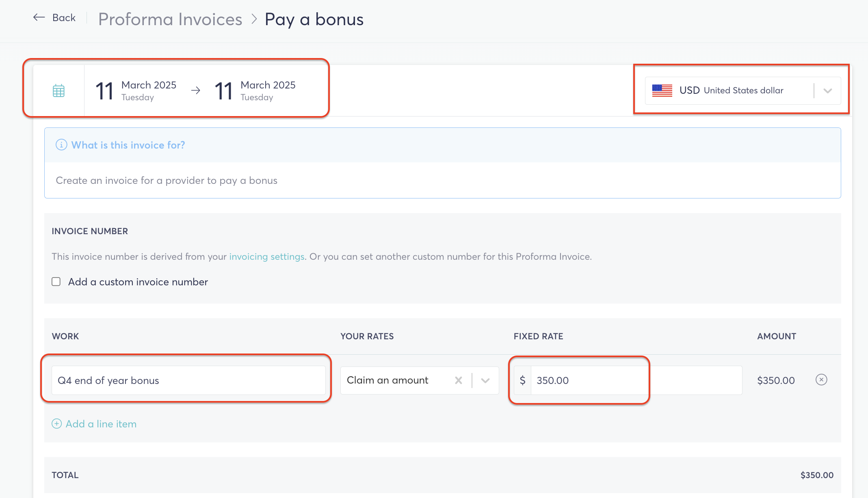The image size is (868, 498).
Task: Select the end date 11 March 2025
Action: pyautogui.click(x=255, y=91)
